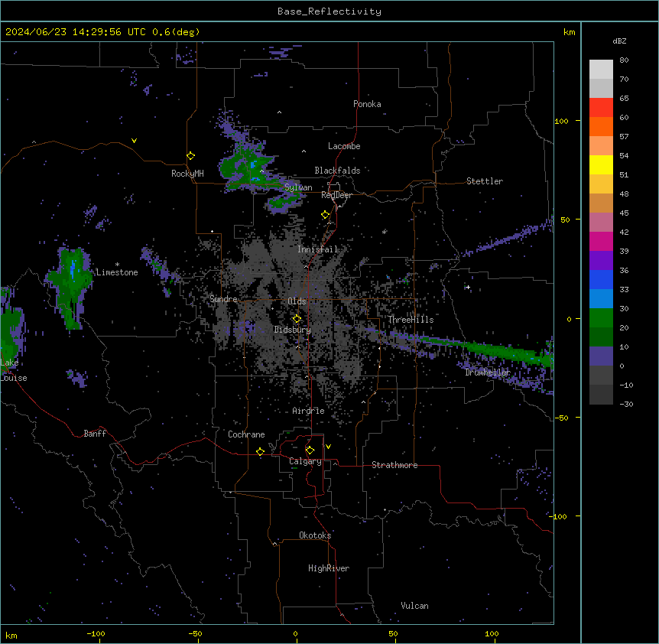Click the Lacombe city label
Viewport: 659px width, 644px height.
click(344, 146)
